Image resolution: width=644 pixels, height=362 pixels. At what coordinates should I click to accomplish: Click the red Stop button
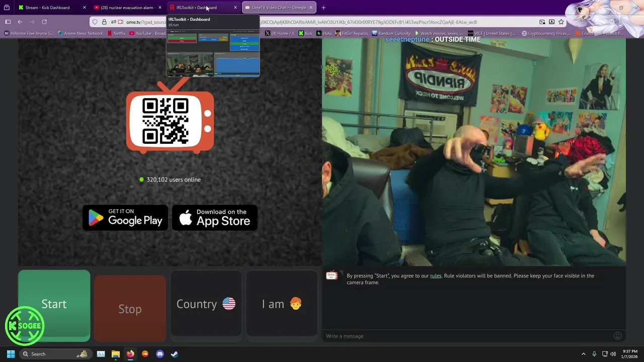coord(130,308)
